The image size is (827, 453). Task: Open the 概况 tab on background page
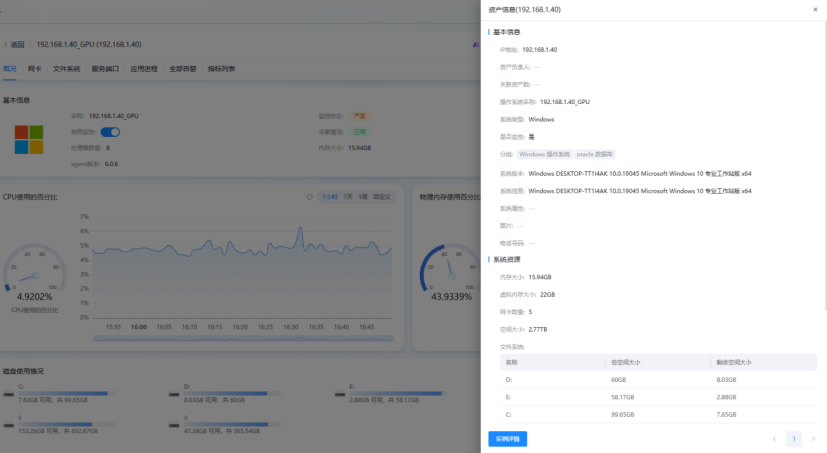tap(9, 69)
